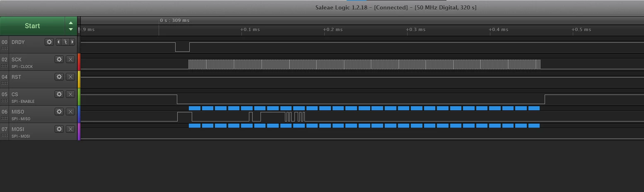This screenshot has height=192, width=644.
Task: Click the +0.4 ms timeline marker
Action: coord(499,29)
